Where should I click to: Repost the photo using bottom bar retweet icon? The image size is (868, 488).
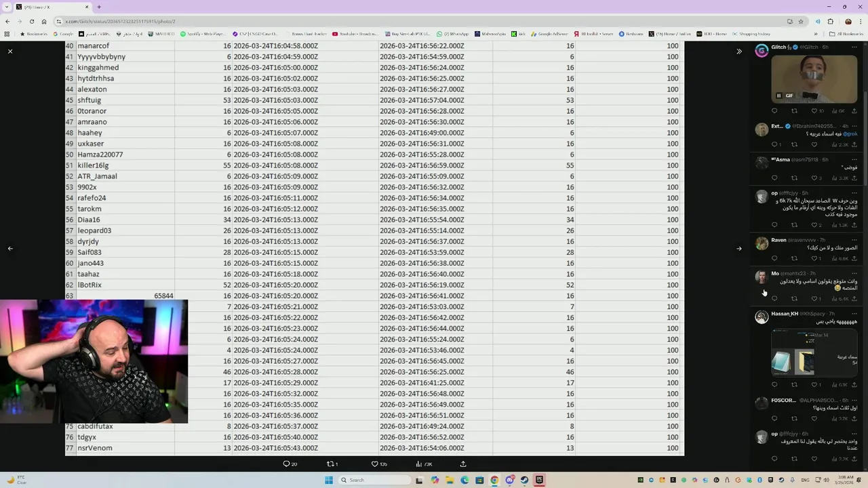(331, 464)
